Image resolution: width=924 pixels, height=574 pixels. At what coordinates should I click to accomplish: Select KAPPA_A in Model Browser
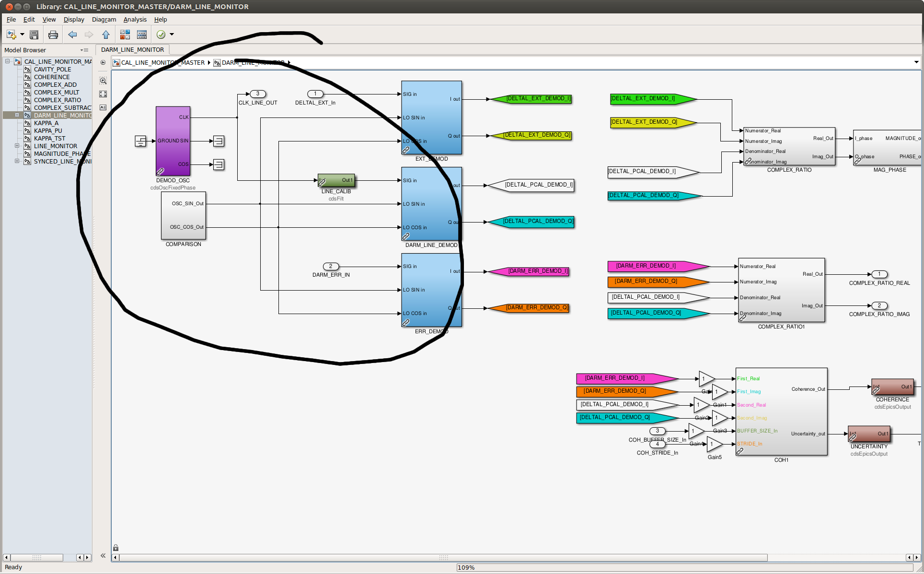click(x=46, y=123)
